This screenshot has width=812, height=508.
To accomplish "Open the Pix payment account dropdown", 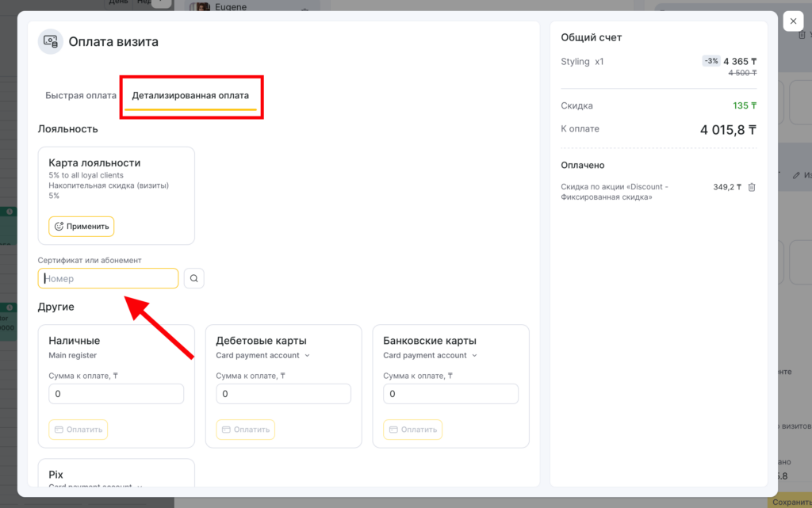I will tap(95, 486).
